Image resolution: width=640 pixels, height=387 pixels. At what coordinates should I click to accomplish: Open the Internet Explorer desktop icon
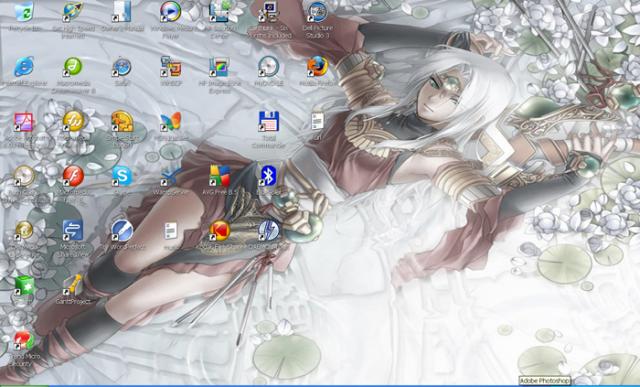(x=24, y=67)
